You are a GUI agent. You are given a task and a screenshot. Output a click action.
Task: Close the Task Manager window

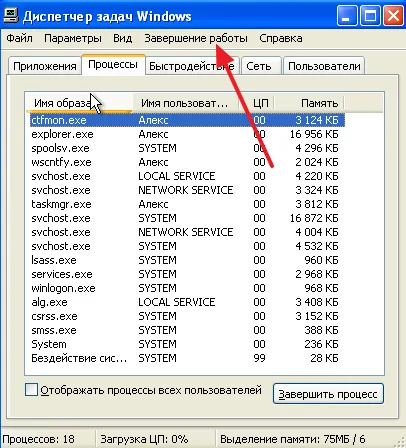(x=394, y=16)
